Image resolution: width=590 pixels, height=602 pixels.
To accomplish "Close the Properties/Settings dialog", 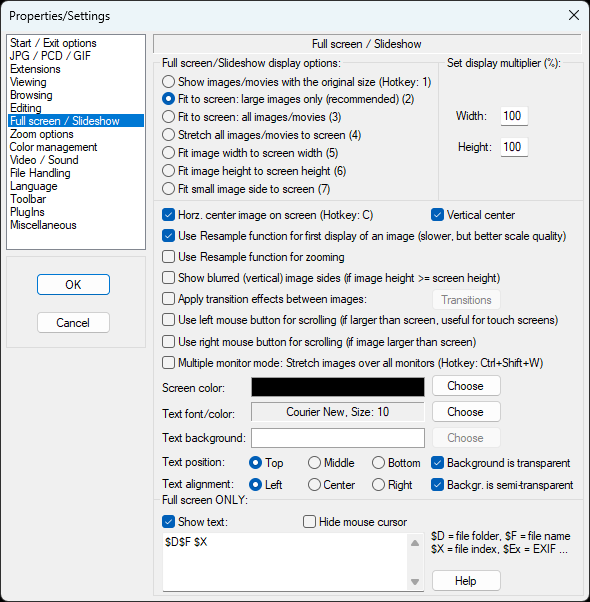I will point(574,15).
